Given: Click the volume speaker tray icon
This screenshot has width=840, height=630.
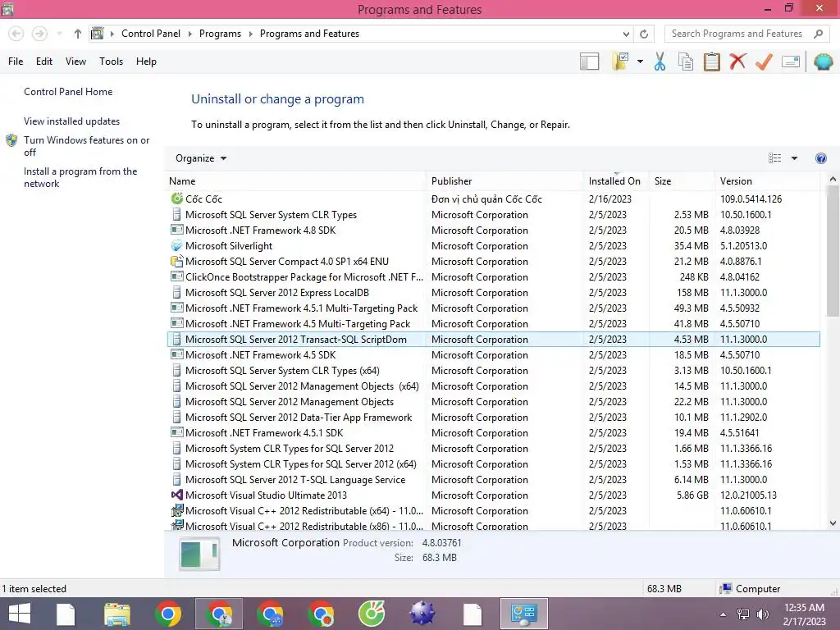Looking at the screenshot, I should coord(762,614).
